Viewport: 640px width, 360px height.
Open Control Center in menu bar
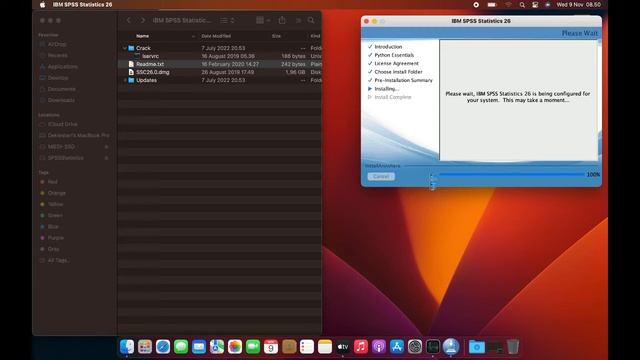tap(535, 5)
